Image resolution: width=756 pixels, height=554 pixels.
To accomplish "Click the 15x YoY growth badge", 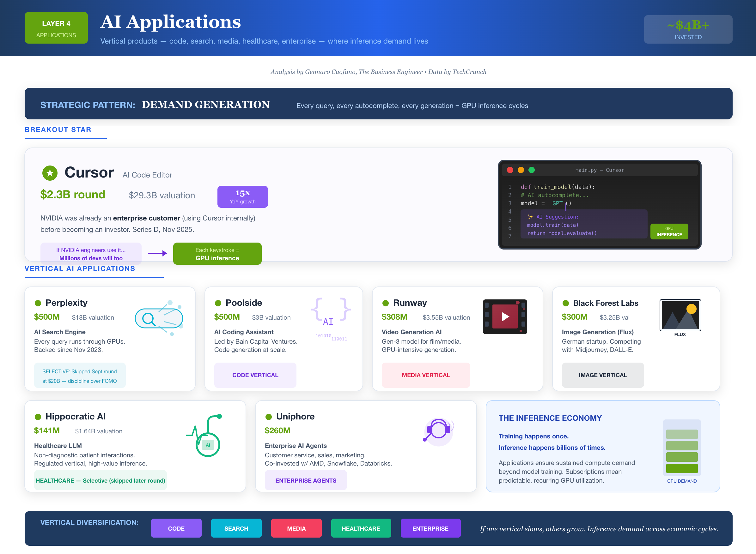I will click(x=243, y=196).
